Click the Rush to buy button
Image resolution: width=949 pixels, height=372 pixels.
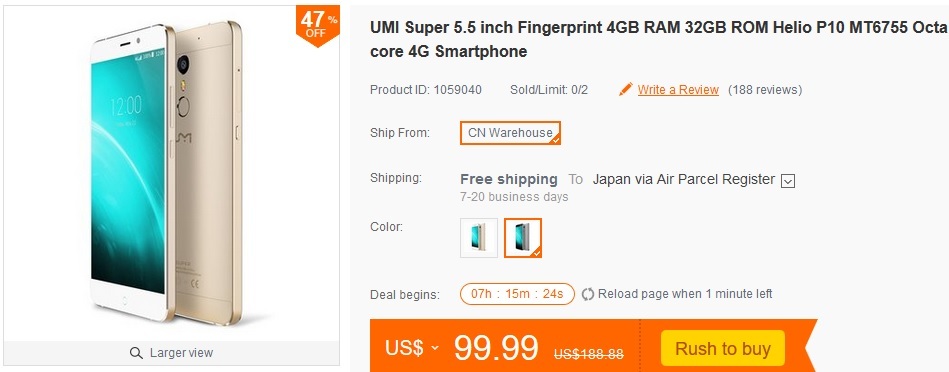[x=723, y=348]
